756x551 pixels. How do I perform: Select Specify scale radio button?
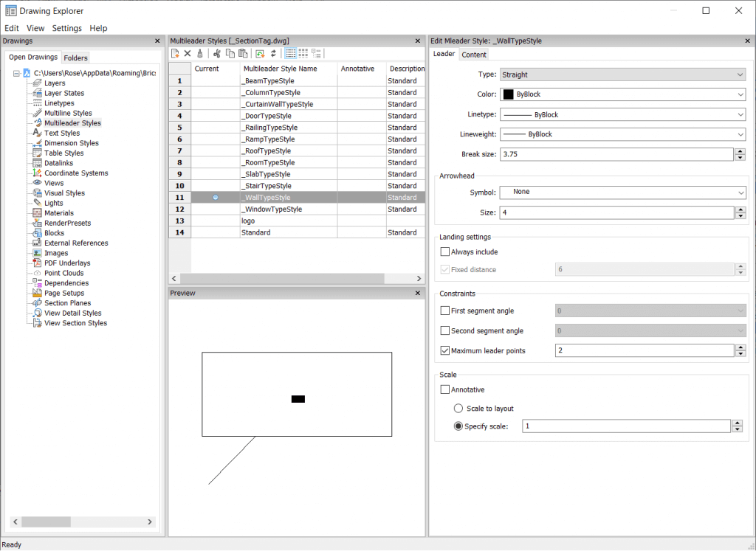[x=458, y=426]
